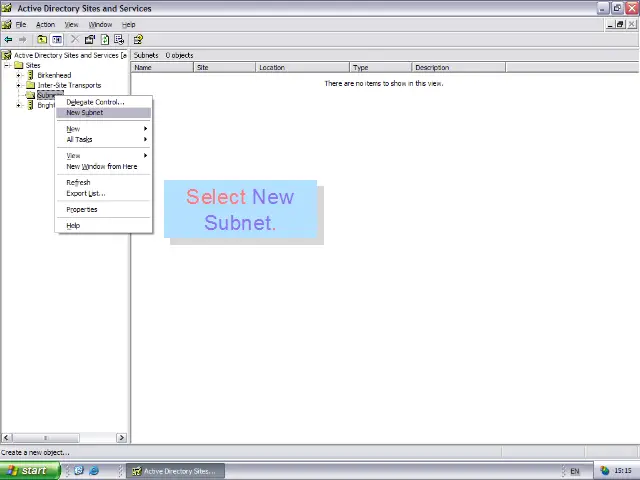This screenshot has width=640, height=480.
Task: Click the Export List toolbar icon
Action: [119, 40]
